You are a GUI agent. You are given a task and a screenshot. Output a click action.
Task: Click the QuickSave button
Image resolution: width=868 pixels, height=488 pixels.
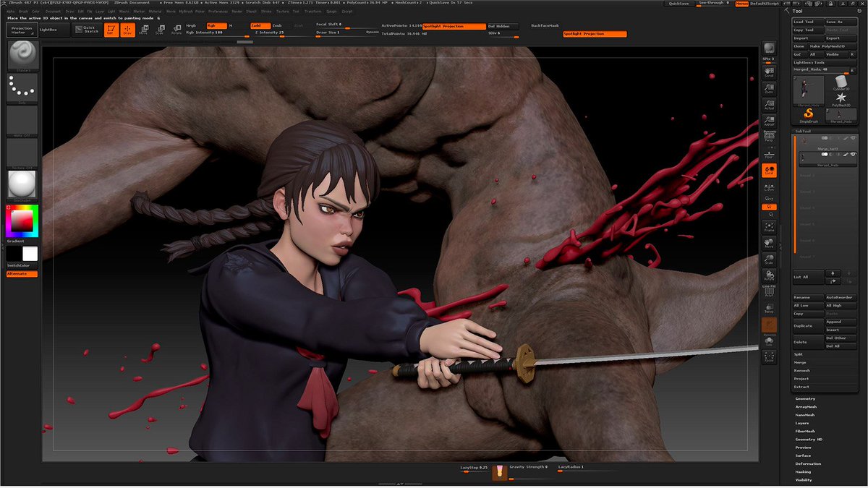(x=678, y=4)
